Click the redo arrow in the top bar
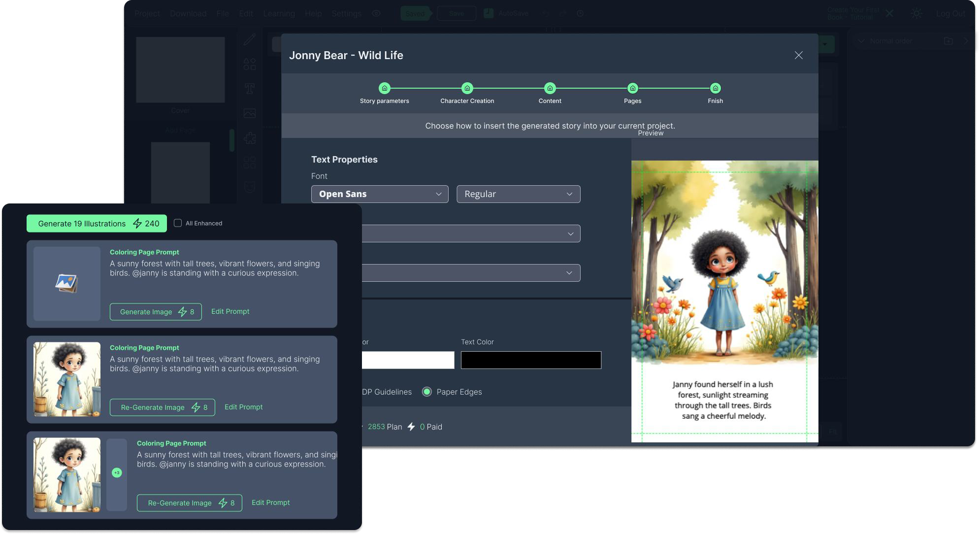This screenshot has height=534, width=980. coord(563,14)
